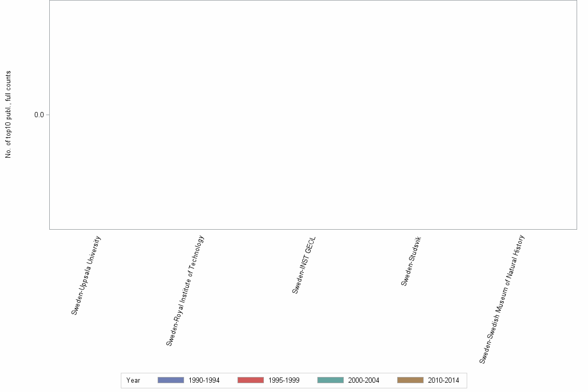The image size is (588, 392).
Task: Click the tan 2010-2014 legend color swatch
Action: tap(410, 380)
